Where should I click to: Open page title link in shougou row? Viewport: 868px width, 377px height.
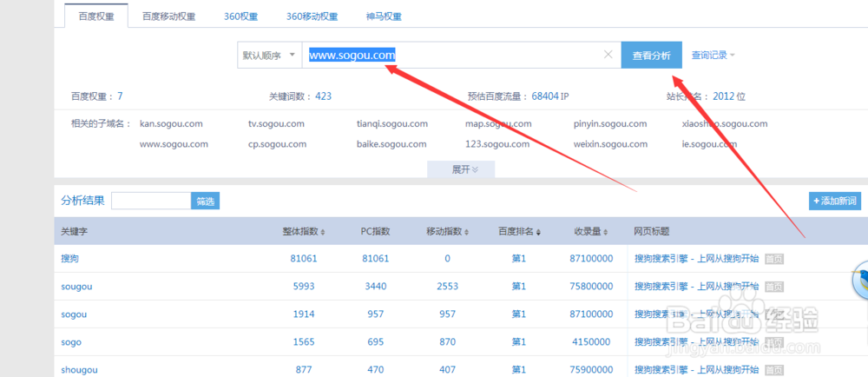[696, 370]
